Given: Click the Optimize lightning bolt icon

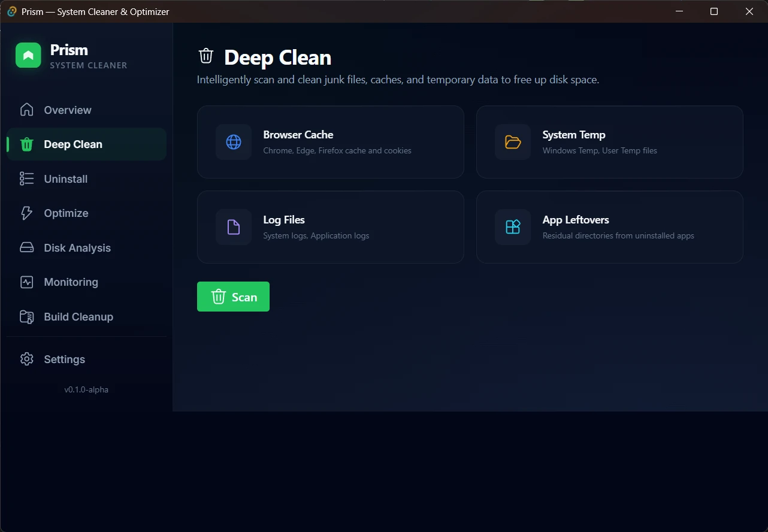Looking at the screenshot, I should [x=26, y=213].
